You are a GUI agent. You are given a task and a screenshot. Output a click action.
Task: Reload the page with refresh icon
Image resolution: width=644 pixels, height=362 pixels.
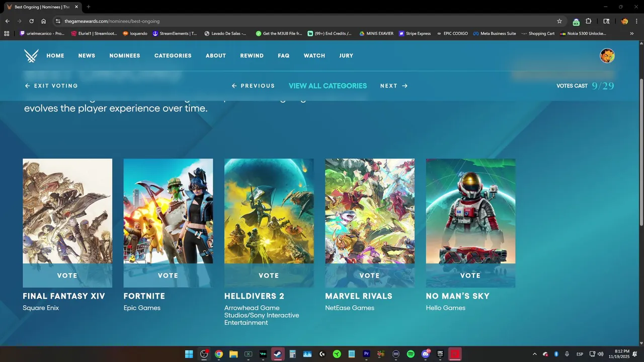(31, 21)
